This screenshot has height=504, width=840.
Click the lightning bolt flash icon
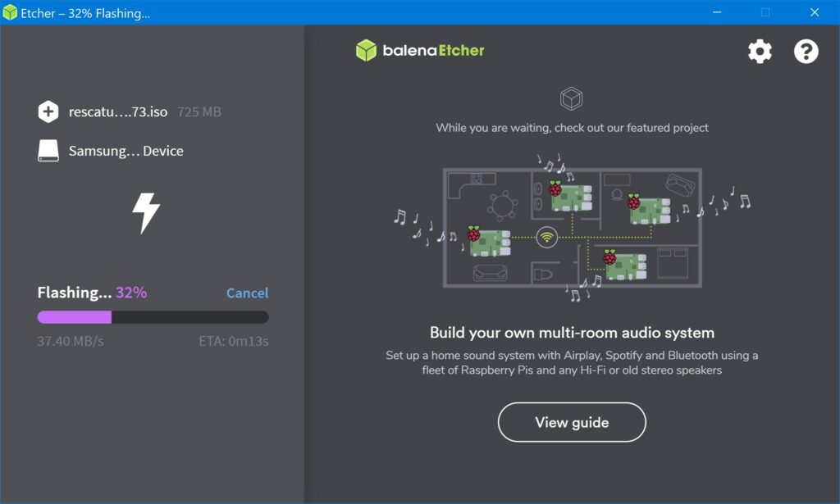click(x=146, y=213)
